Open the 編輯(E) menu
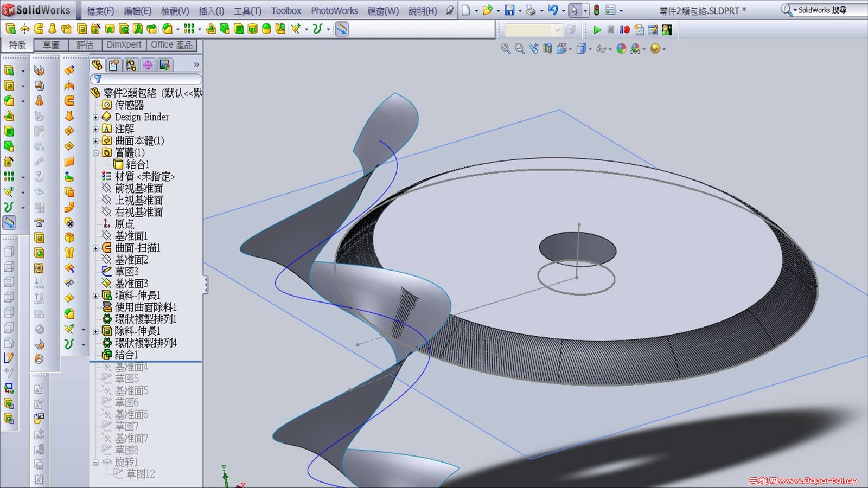The width and height of the screenshot is (868, 488). tap(138, 11)
